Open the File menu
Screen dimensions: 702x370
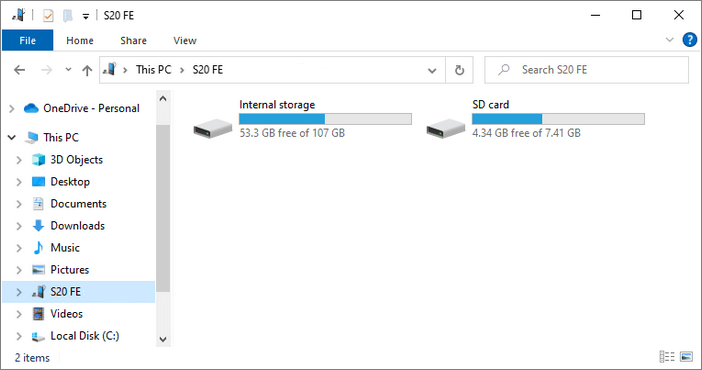pyautogui.click(x=27, y=40)
